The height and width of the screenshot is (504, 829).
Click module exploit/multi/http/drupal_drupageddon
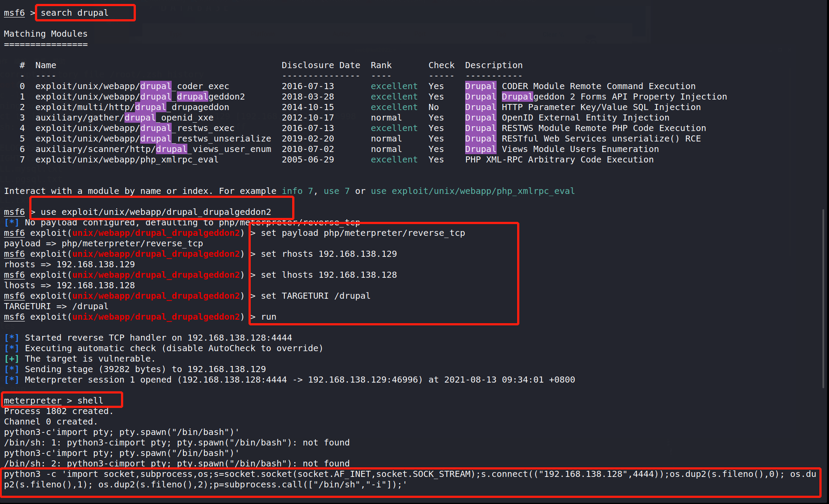coord(132,107)
